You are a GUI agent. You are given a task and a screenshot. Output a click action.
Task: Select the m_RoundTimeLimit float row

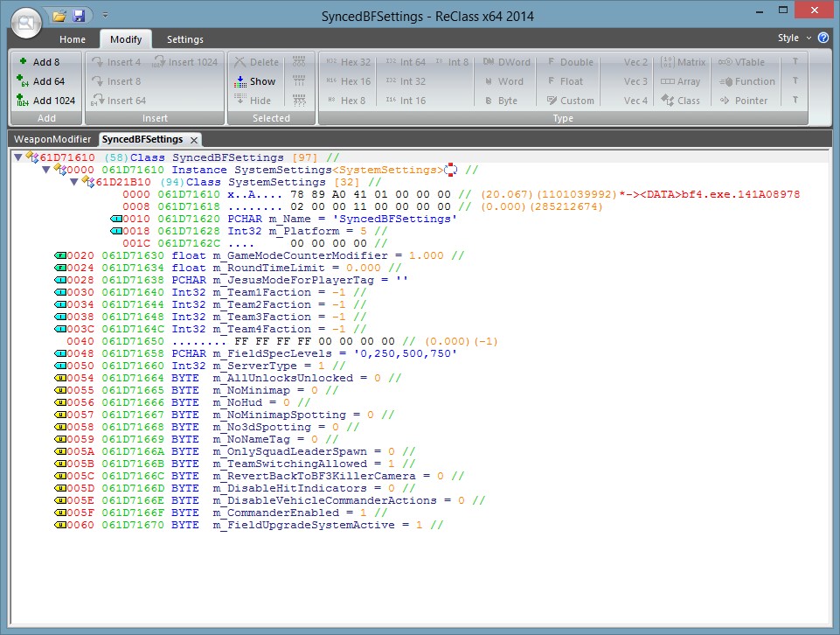[x=227, y=268]
